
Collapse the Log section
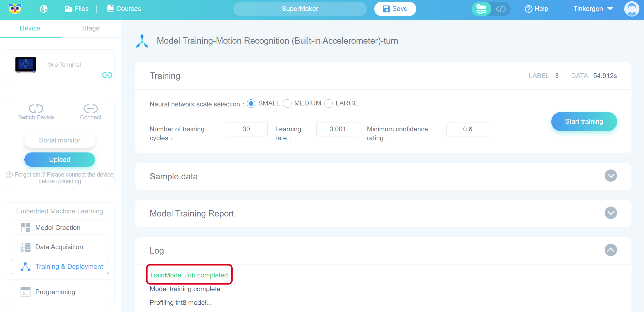tap(611, 250)
